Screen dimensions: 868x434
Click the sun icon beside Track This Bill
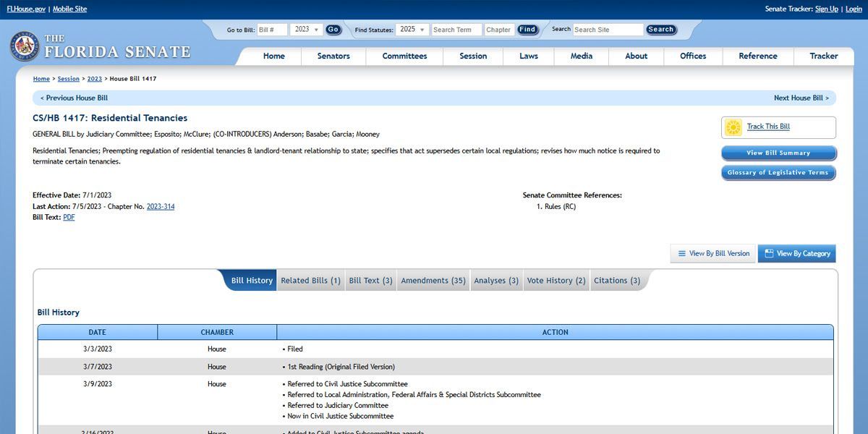(733, 127)
